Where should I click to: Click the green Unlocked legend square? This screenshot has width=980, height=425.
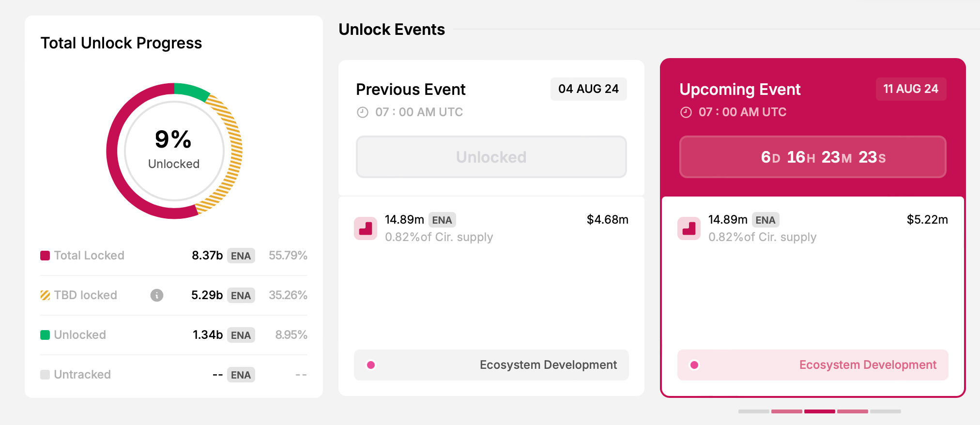click(x=45, y=335)
